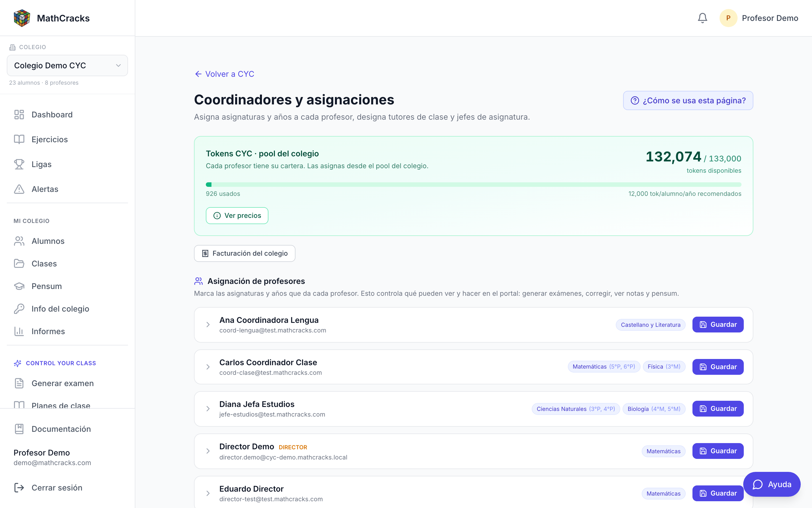Open the Ayuda help chat button
Viewport: 812px width, 508px height.
[772, 485]
